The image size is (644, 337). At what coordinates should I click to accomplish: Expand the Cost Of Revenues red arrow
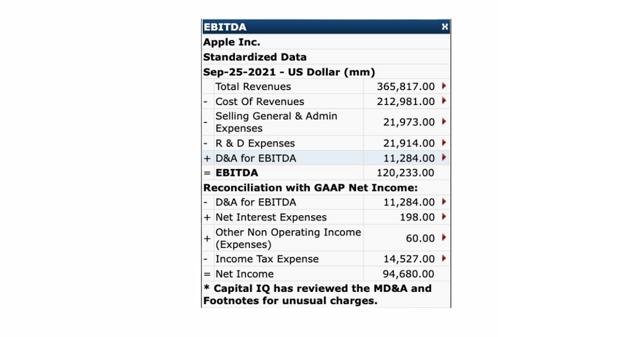[x=444, y=101]
